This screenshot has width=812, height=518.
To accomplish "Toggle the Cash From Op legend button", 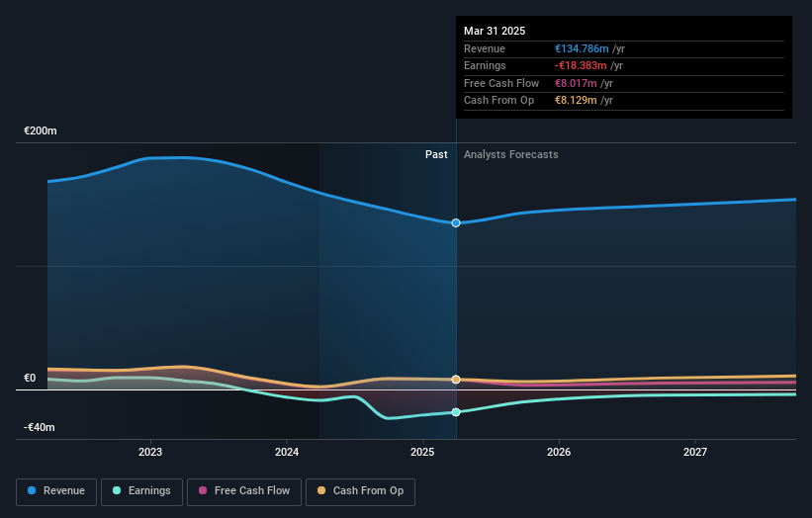I will pyautogui.click(x=360, y=491).
